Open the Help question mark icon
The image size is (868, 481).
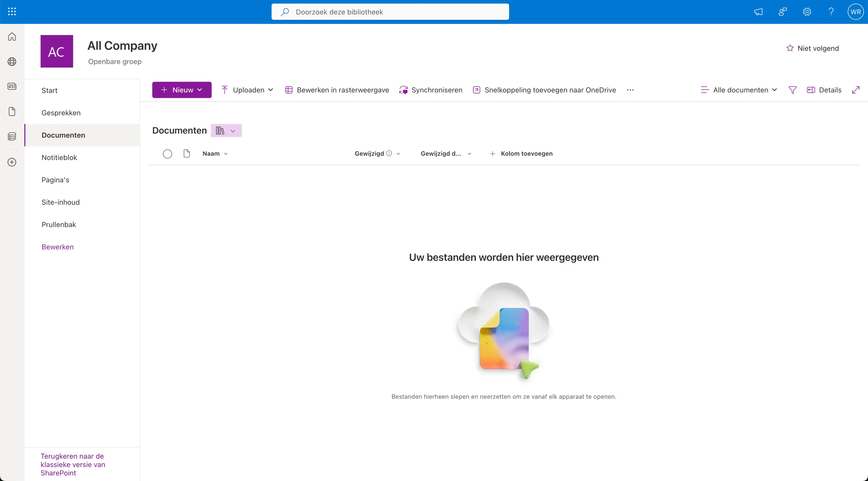[x=831, y=11]
